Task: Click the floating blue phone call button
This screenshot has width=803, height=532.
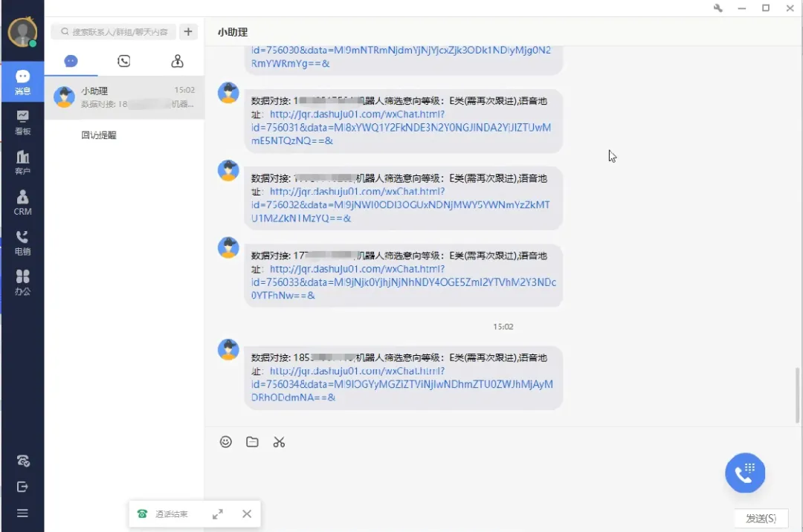Action: coord(745,473)
